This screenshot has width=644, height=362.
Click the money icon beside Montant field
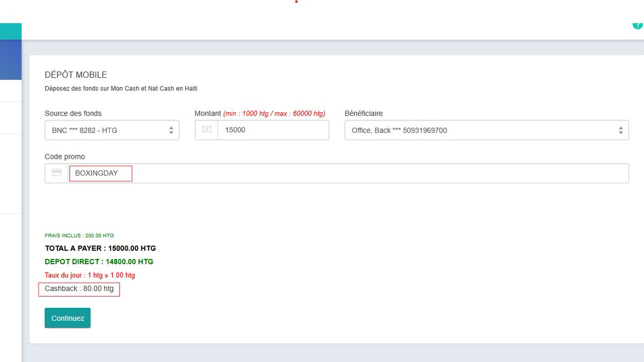pos(207,130)
